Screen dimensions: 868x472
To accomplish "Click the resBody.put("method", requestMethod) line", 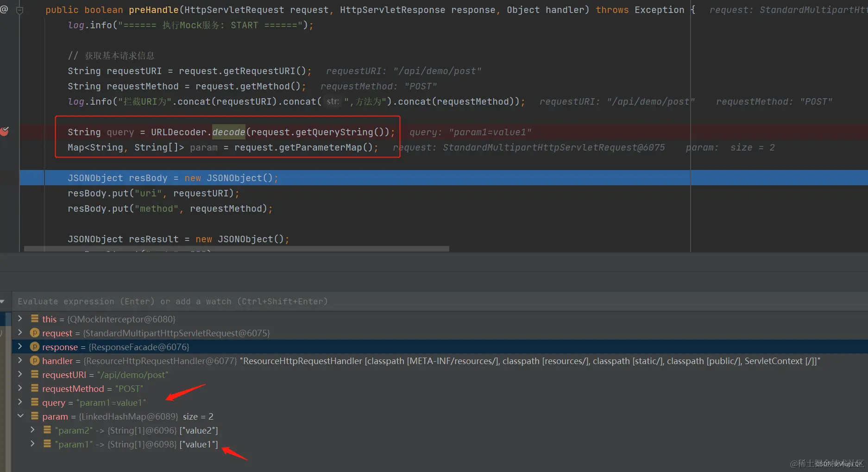I will [170, 208].
